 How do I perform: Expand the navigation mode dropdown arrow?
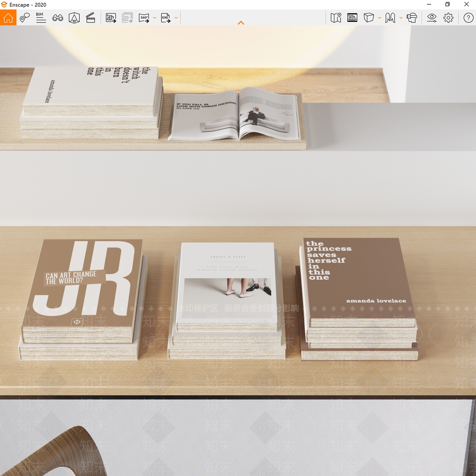click(401, 18)
